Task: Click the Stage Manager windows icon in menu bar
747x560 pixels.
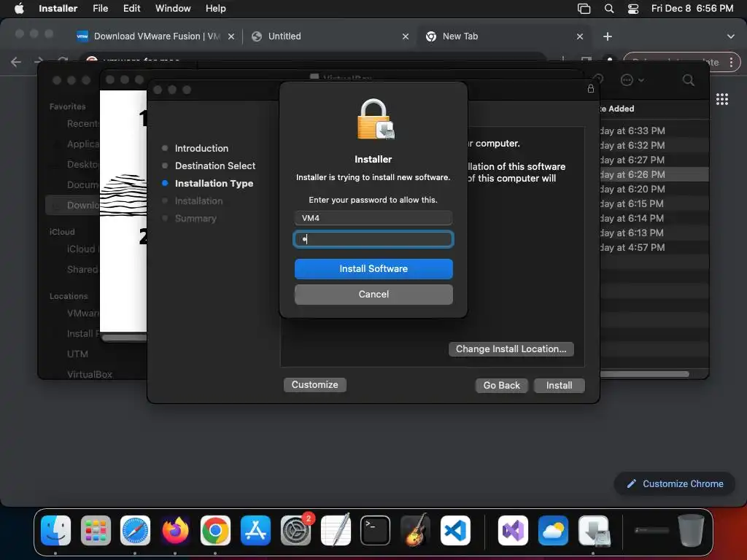Action: [x=584, y=9]
